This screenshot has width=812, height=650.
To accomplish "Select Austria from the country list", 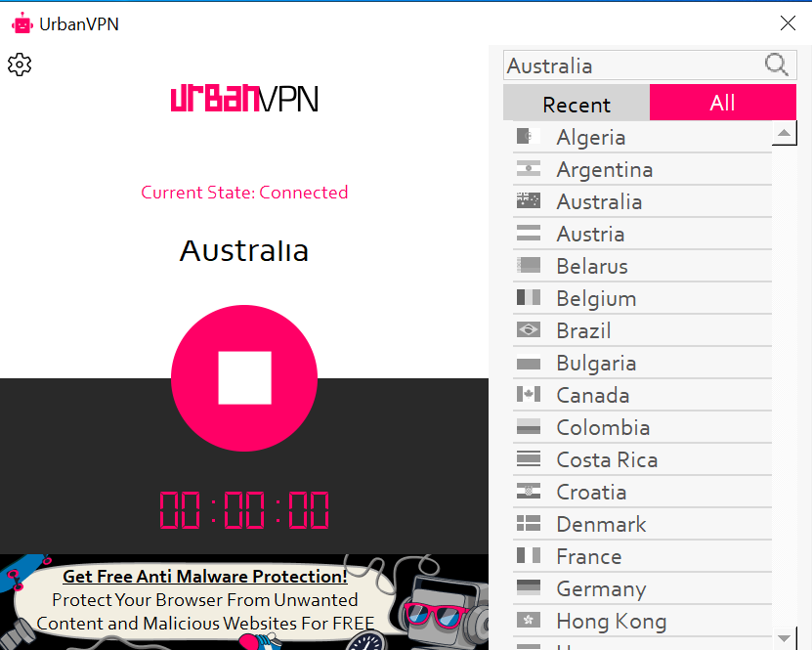I will tap(642, 235).
